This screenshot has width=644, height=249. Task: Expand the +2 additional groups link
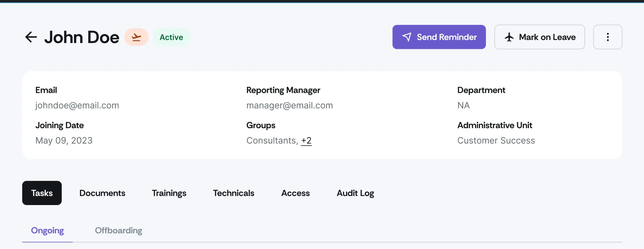tap(306, 140)
